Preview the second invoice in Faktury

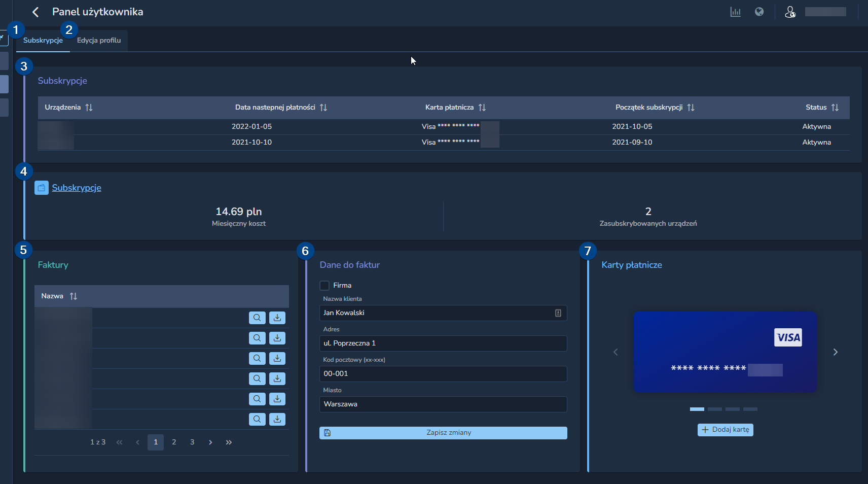257,338
